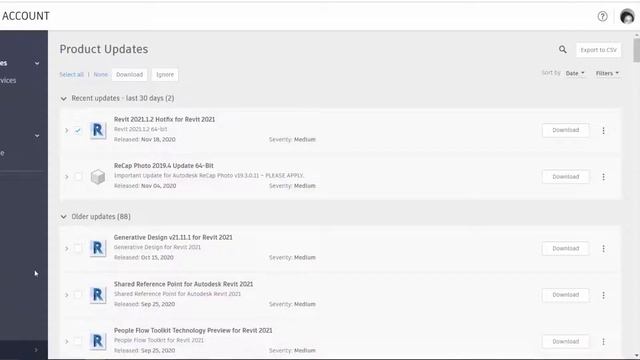Check the ReCap Photo 2019.4 Update checkbox

(78, 177)
